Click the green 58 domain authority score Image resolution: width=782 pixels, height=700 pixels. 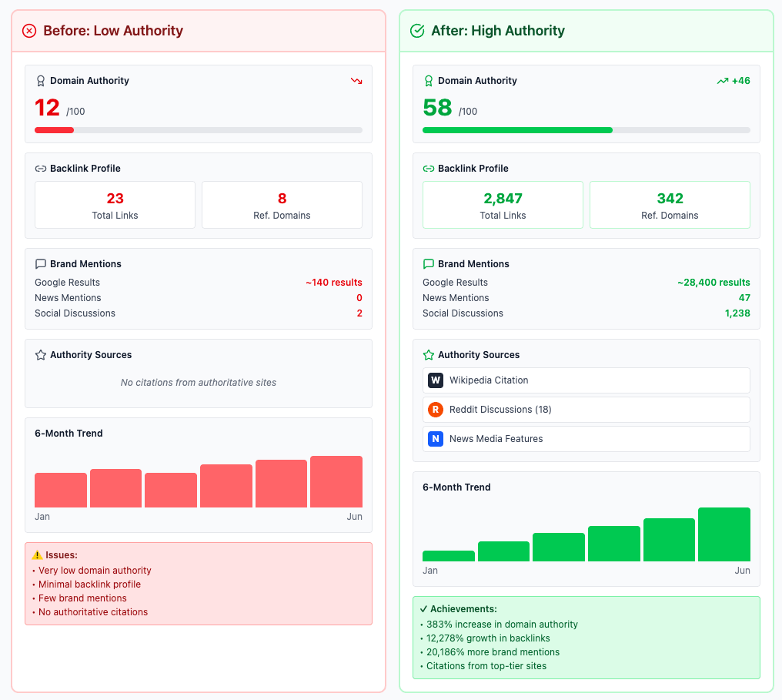pos(437,108)
